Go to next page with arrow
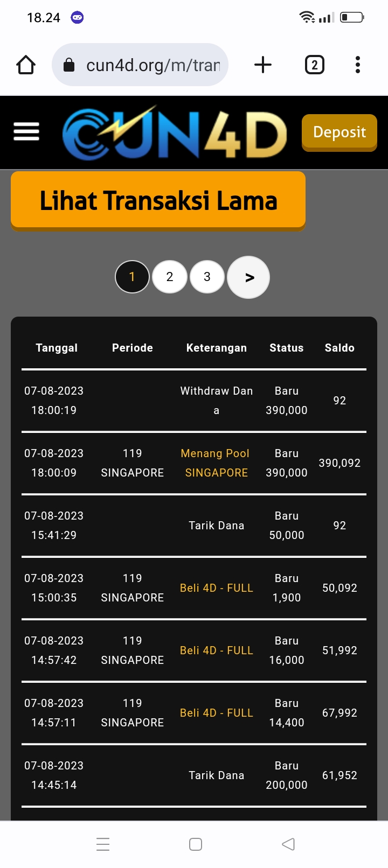This screenshot has height=868, width=388. tap(248, 277)
